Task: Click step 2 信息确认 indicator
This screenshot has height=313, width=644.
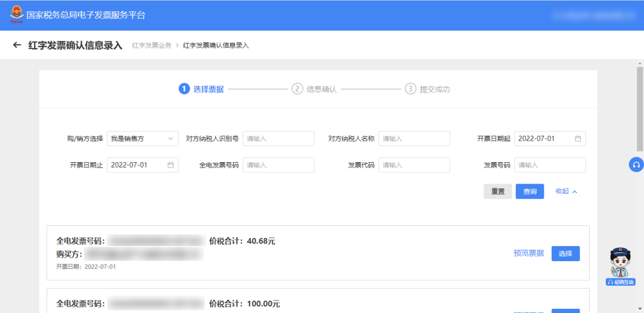Action: tap(314, 89)
